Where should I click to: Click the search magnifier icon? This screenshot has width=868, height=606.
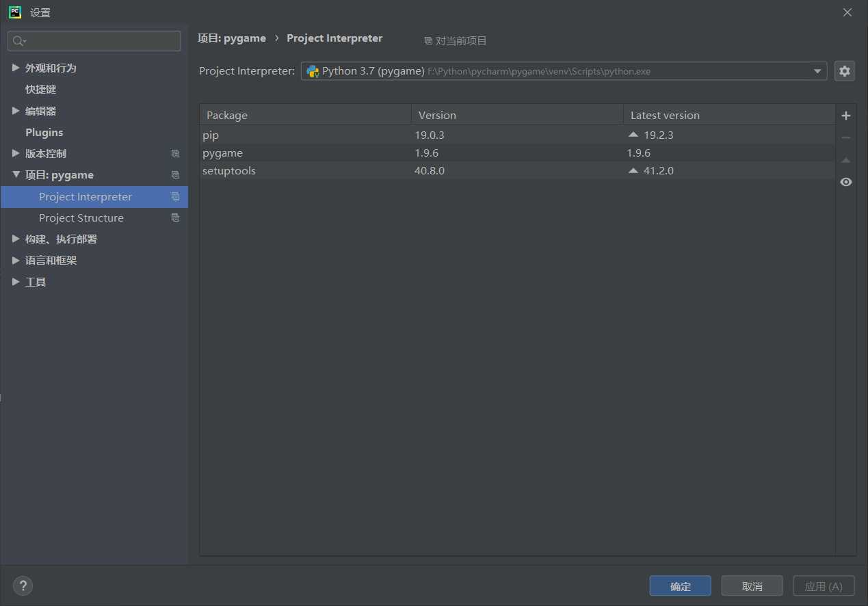(19, 42)
